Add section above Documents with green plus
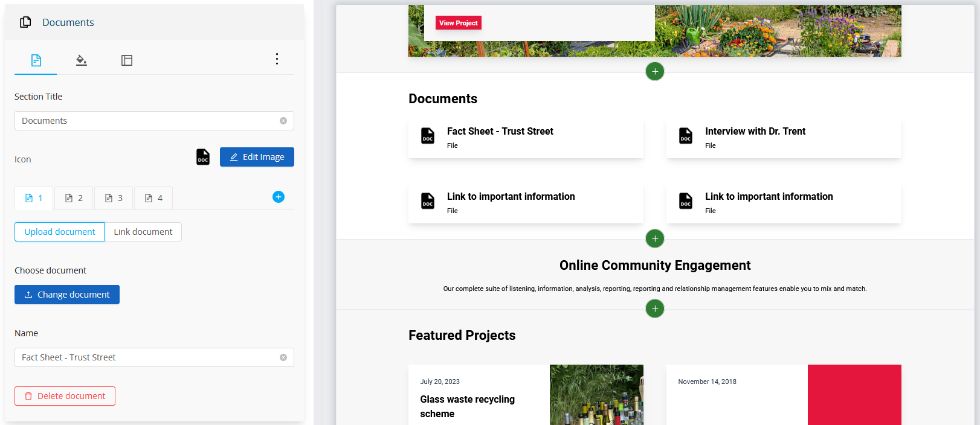Image resolution: width=980 pixels, height=425 pixels. pyautogui.click(x=655, y=71)
